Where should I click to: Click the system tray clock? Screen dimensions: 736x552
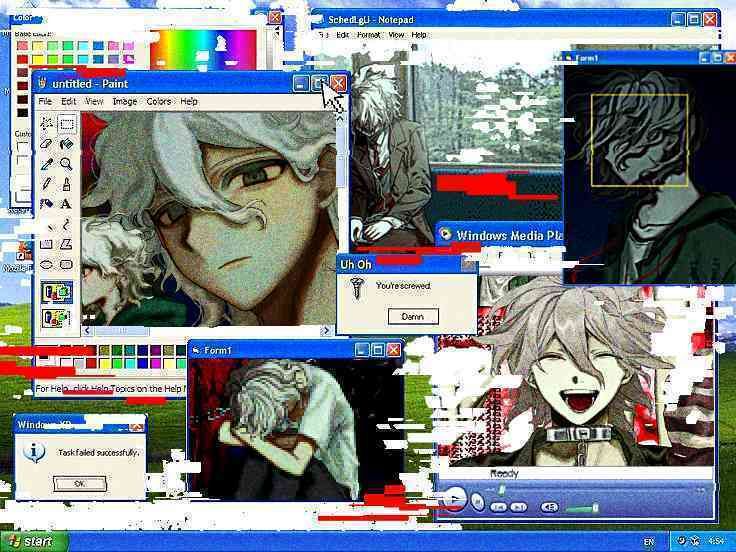[716, 541]
